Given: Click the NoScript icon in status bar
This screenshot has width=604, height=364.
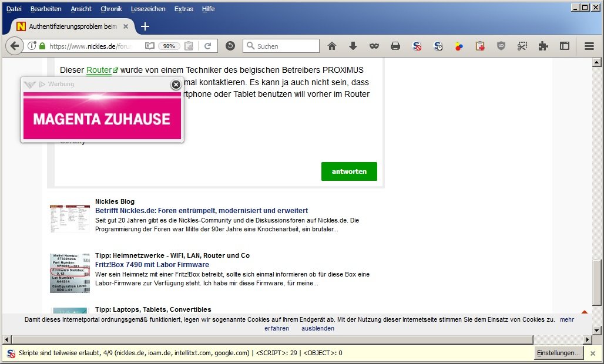Looking at the screenshot, I should [11, 353].
